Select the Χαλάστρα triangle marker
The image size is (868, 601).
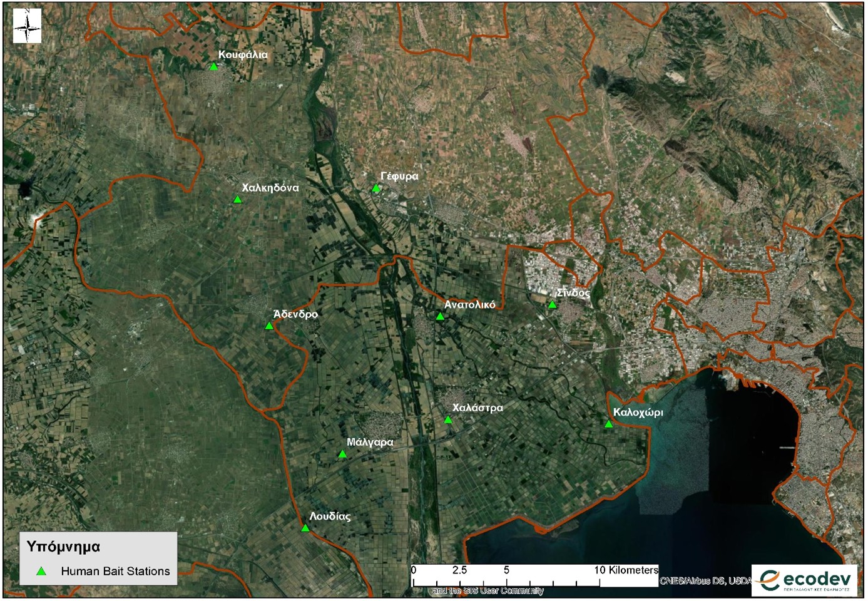pos(448,420)
